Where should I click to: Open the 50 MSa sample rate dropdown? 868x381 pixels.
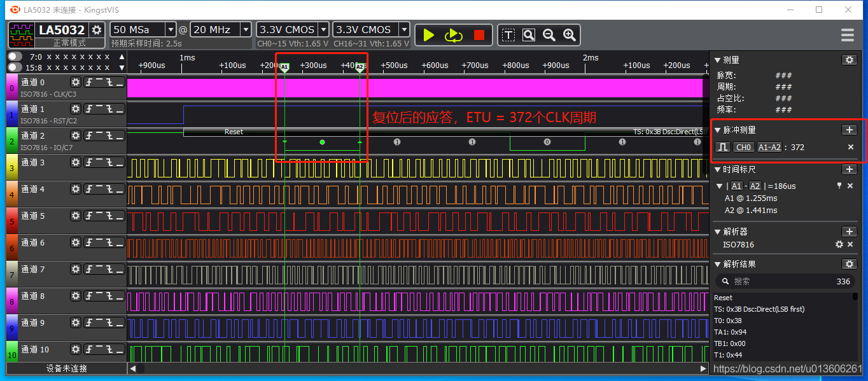click(143, 29)
